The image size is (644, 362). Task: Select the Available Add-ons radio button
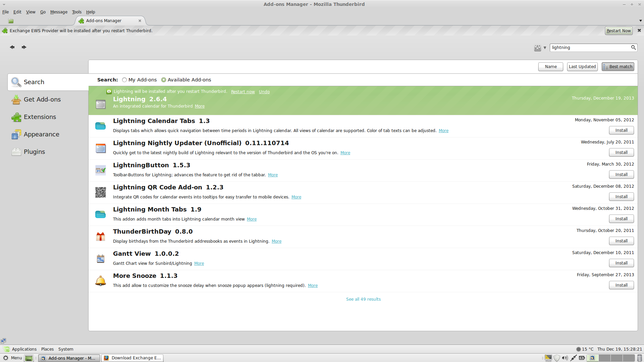[x=164, y=80]
